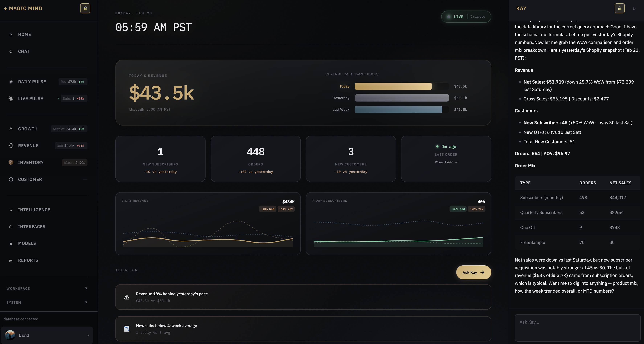Collapse the WORKSPACE section
This screenshot has height=344, width=644.
pyautogui.click(x=86, y=288)
